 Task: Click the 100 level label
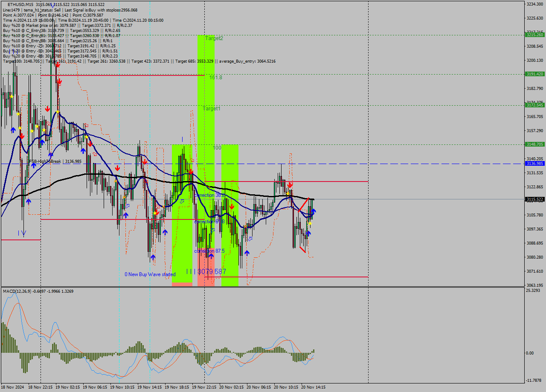point(217,148)
